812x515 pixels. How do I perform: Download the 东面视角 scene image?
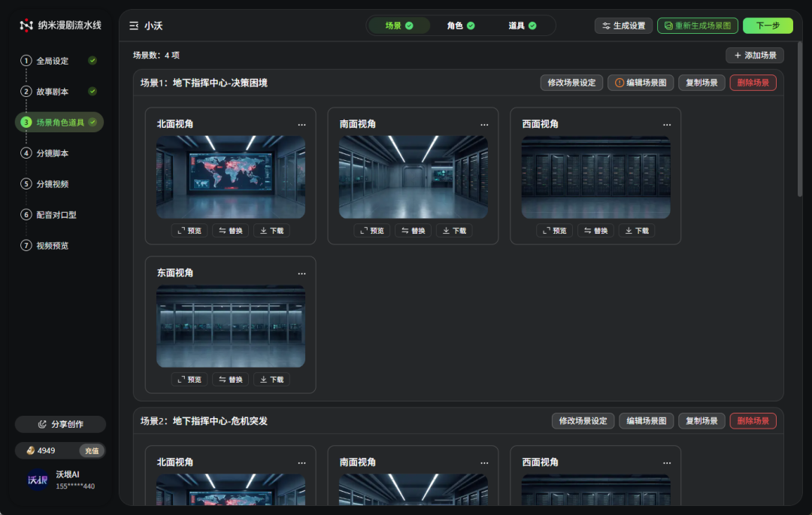coord(271,380)
